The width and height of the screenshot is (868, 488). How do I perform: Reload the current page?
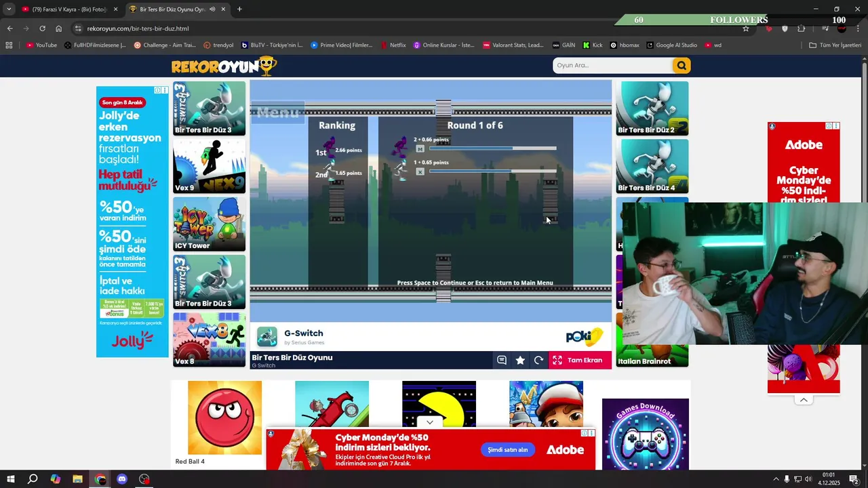coord(42,28)
